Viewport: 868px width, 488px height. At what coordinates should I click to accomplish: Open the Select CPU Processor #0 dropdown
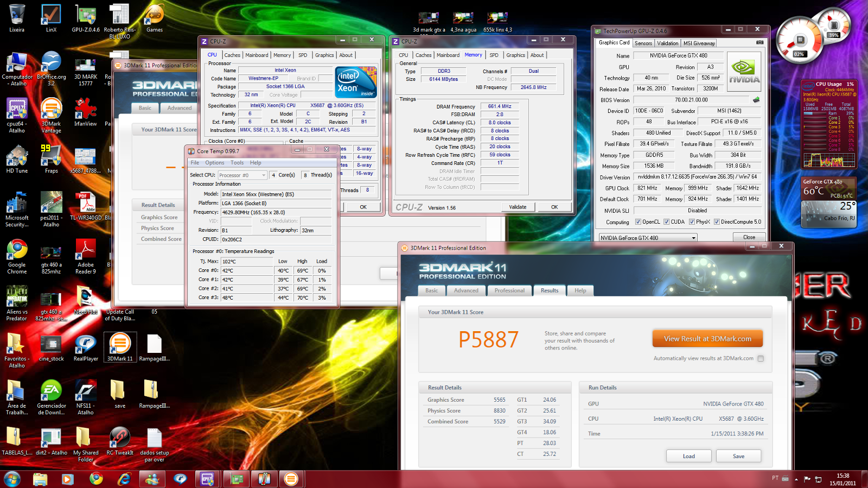click(x=242, y=175)
